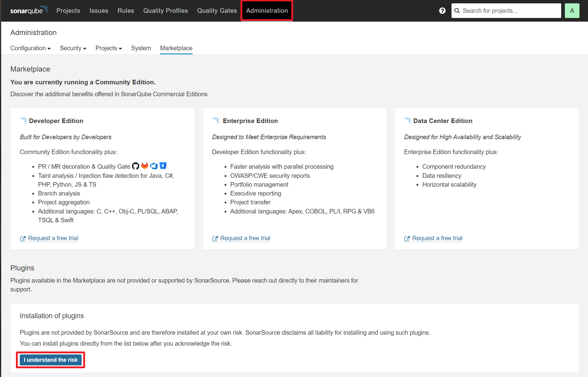
Task: Open the help question mark icon
Action: click(x=442, y=11)
